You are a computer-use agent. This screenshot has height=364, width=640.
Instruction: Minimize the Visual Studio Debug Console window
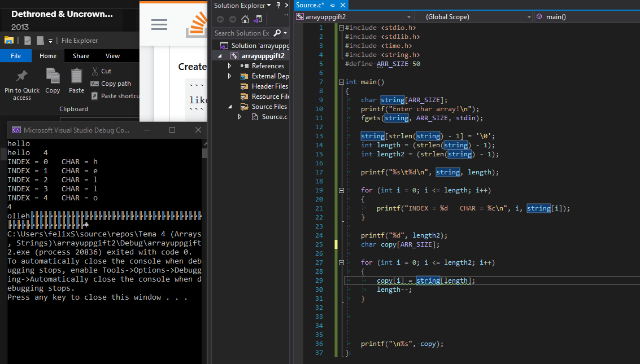147,130
